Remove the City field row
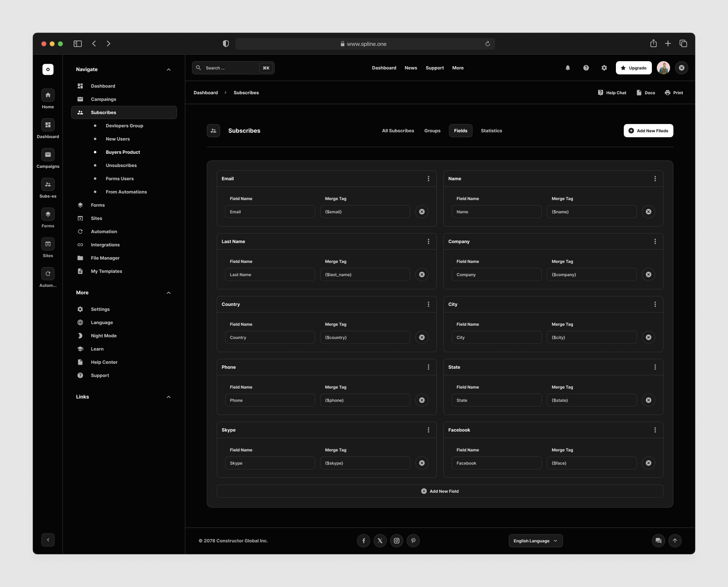728x587 pixels. 649,337
